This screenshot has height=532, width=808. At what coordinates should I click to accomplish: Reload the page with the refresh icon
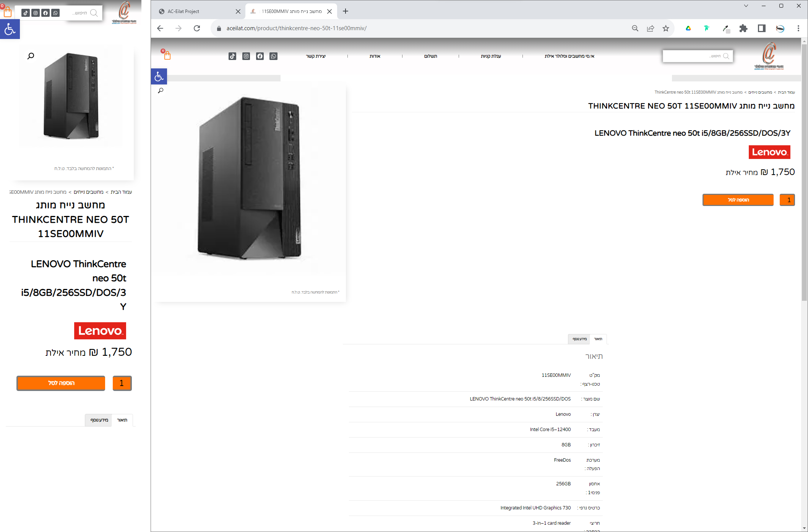[x=197, y=28]
